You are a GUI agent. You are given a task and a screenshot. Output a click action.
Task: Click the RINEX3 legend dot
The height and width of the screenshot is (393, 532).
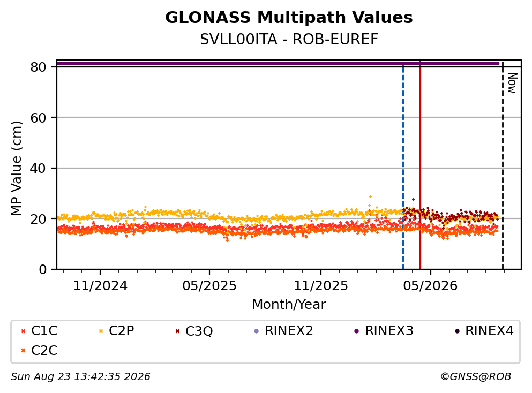357,331
